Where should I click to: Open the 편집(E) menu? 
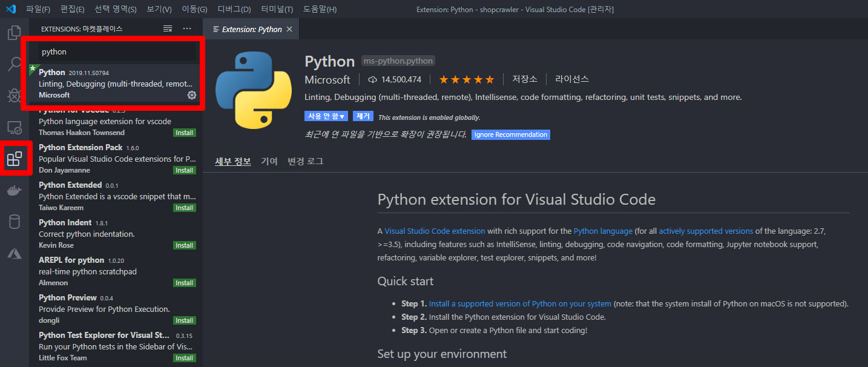tap(73, 9)
